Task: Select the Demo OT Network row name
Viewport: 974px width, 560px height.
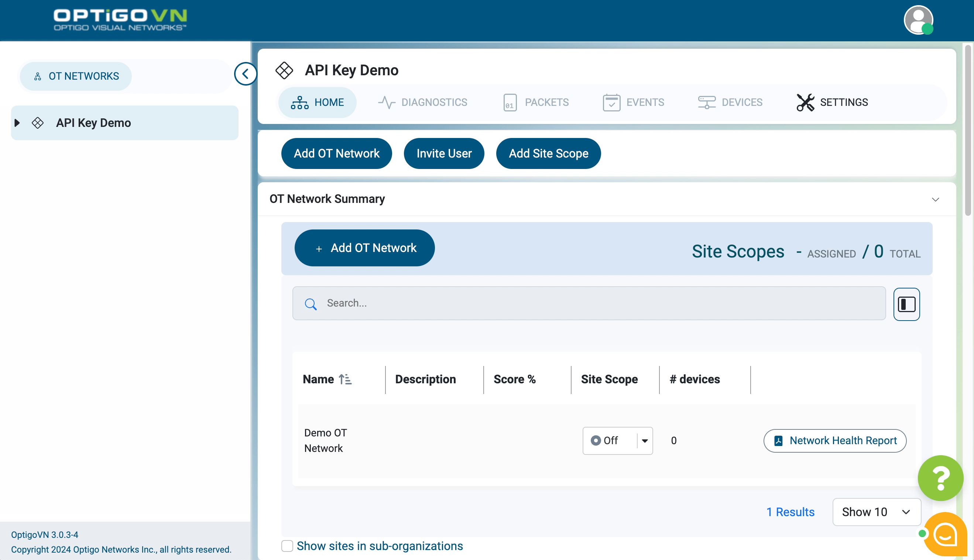Action: [x=326, y=440]
